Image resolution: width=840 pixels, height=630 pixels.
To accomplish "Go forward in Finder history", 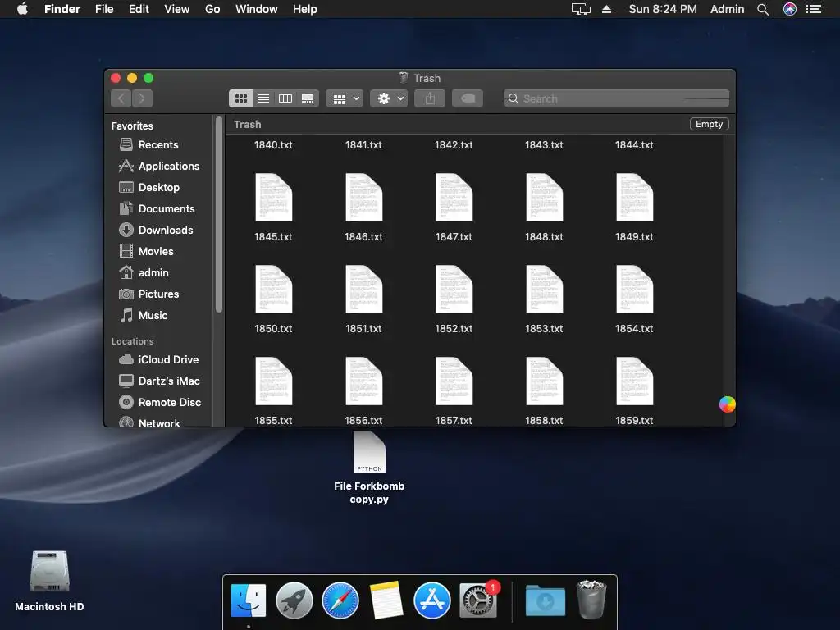I will [142, 98].
